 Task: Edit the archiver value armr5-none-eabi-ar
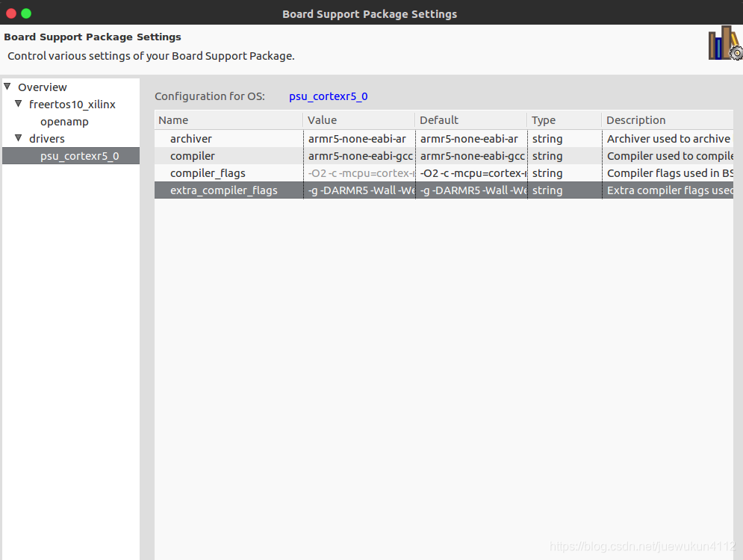click(x=359, y=139)
